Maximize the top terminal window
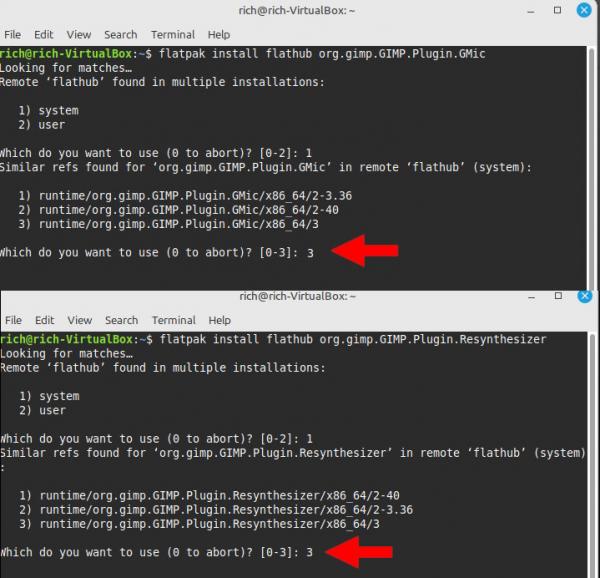 [x=558, y=10]
